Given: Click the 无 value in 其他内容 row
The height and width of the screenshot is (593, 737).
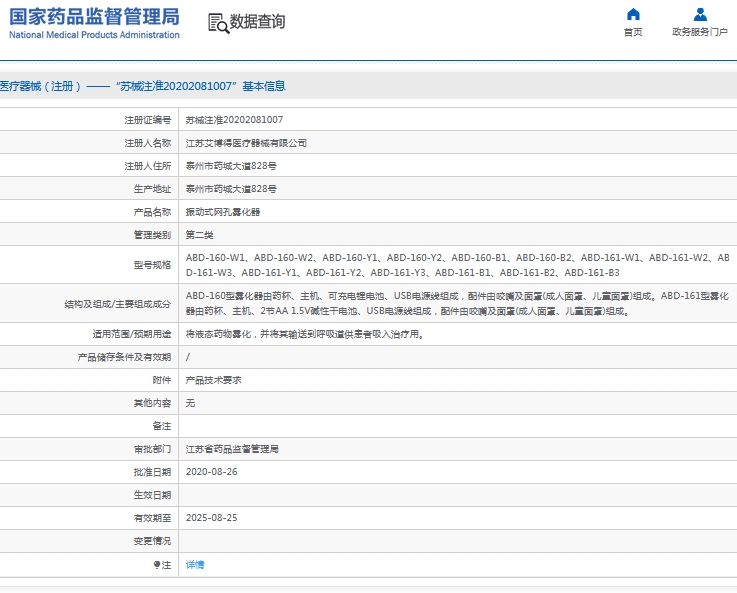Looking at the screenshot, I should [x=190, y=403].
